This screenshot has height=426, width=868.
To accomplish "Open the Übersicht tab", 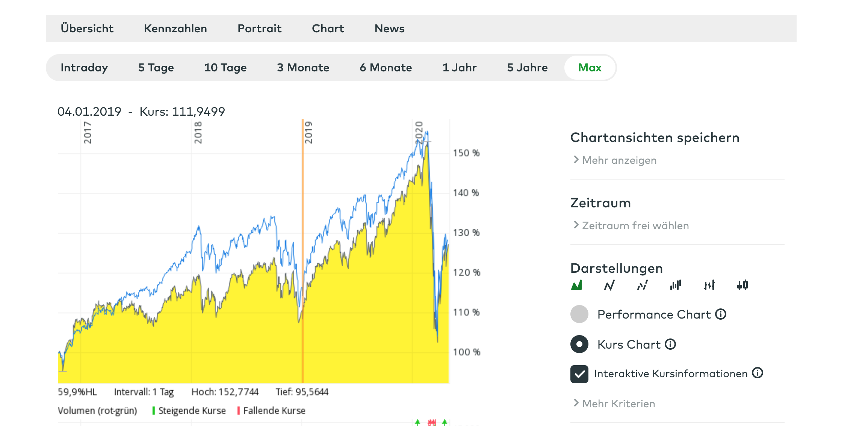I will (x=87, y=29).
